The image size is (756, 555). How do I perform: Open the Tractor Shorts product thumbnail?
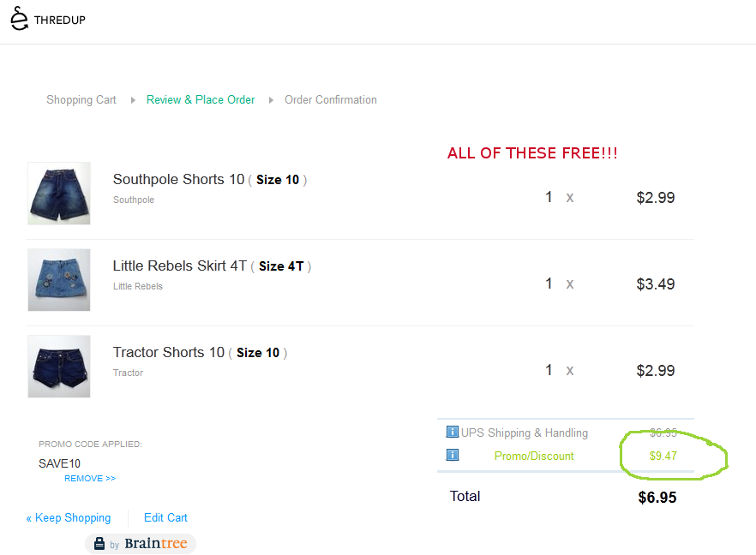coord(59,367)
